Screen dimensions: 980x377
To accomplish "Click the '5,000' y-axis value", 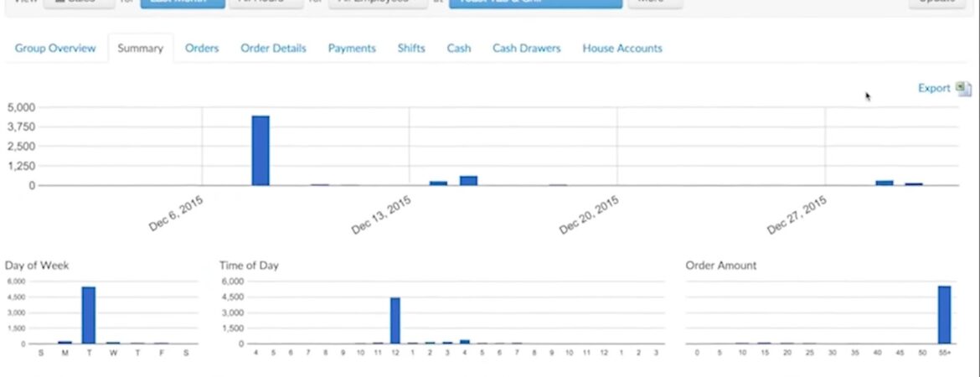I will coord(22,107).
